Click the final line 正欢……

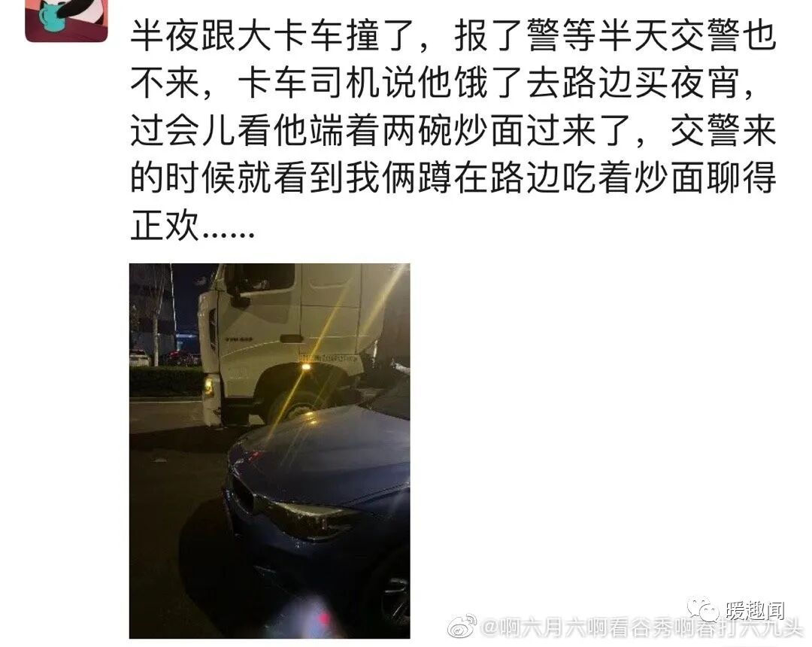[x=192, y=225]
